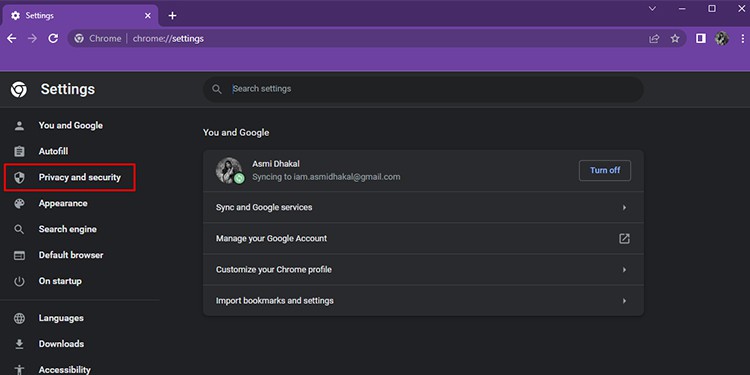Go back with the browser back arrow
The height and width of the screenshot is (375, 750).
[11, 39]
